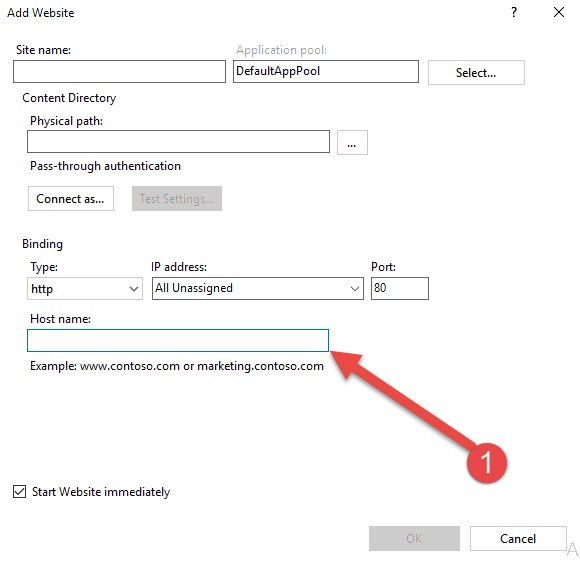Focus the Host name text field

click(x=178, y=340)
